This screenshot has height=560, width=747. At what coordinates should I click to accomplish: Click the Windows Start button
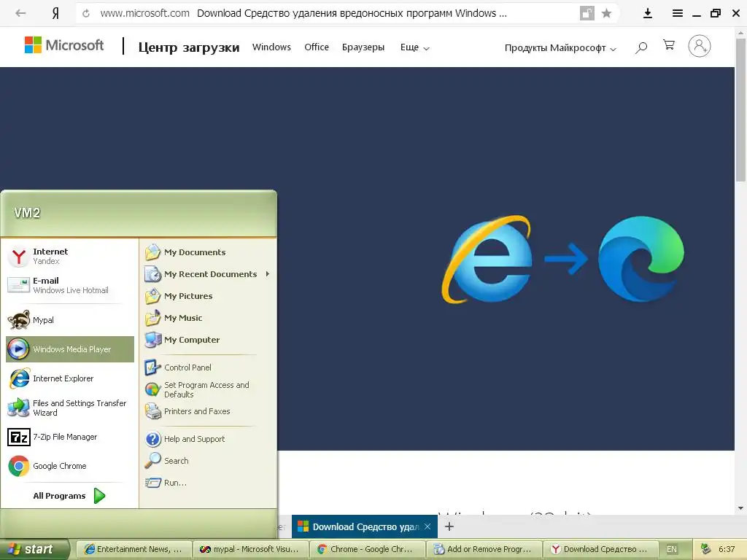(x=34, y=549)
